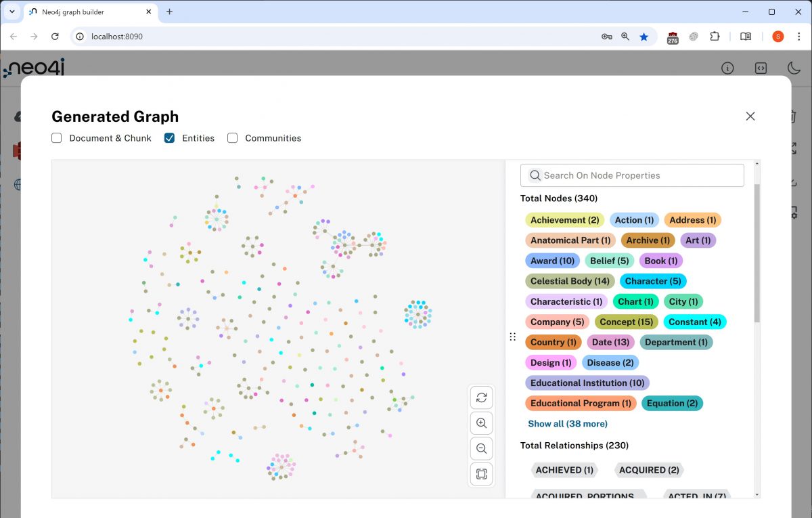Viewport: 812px width, 518px height.
Task: Toggle dark mode with the moon icon
Action: (793, 68)
